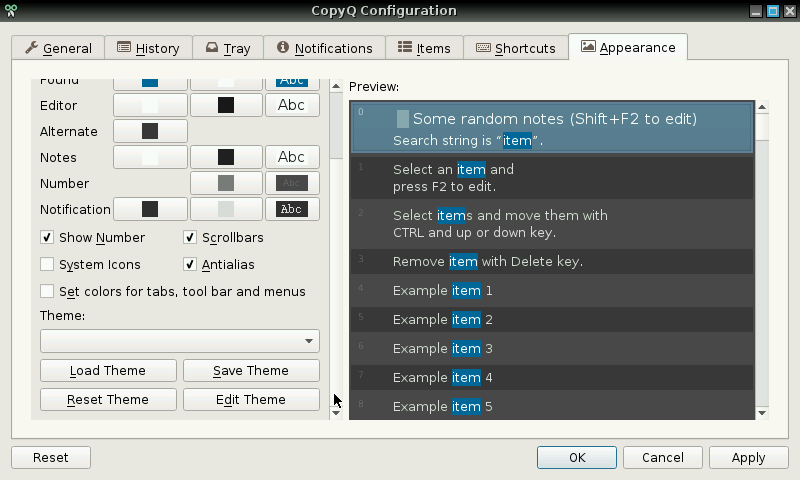Choose the Notification font via Abc button
The height and width of the screenshot is (480, 800).
point(292,209)
